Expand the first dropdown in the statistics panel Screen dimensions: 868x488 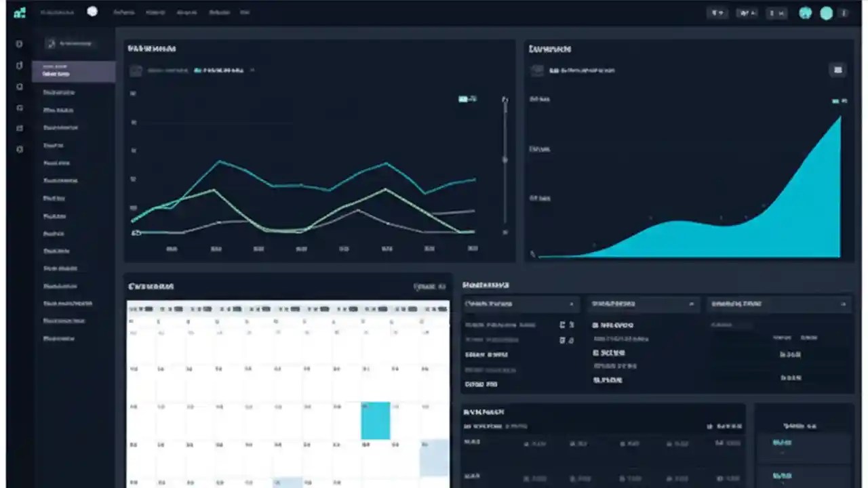click(x=519, y=304)
